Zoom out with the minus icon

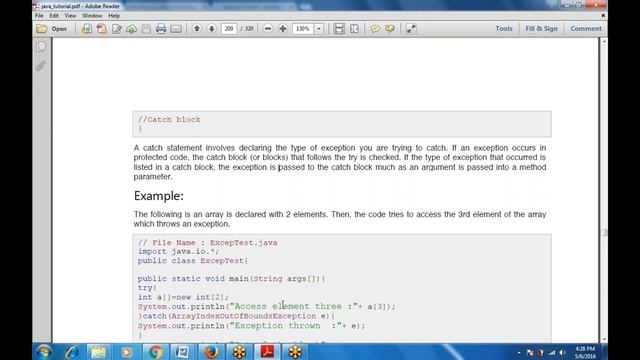[x=268, y=29]
